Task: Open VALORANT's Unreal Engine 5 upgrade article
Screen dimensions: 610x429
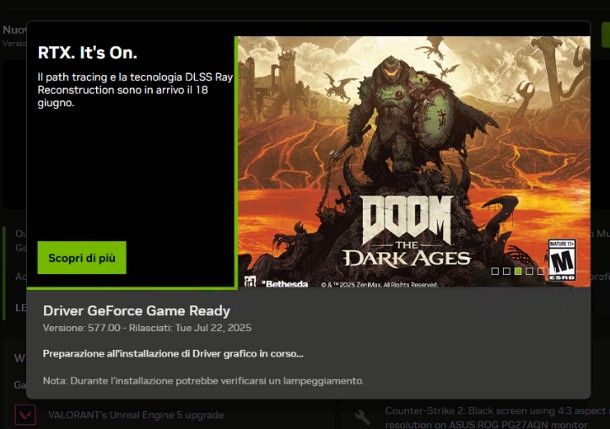Action: (136, 415)
